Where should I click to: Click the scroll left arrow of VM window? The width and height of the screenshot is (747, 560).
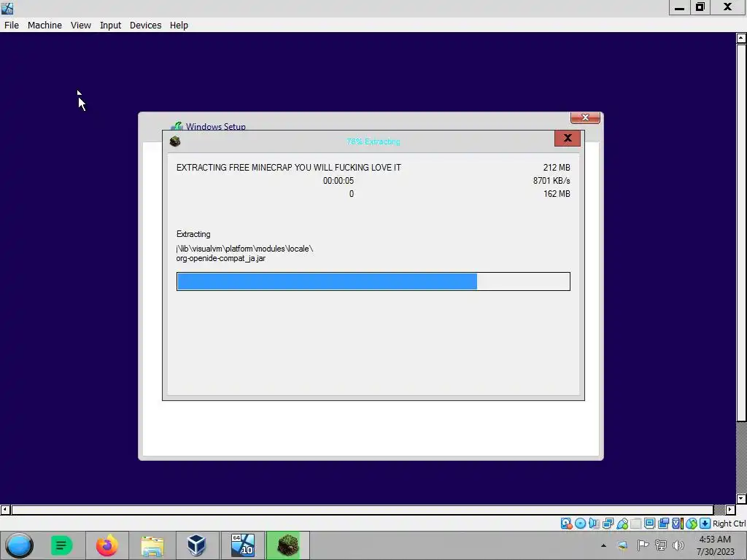click(5, 510)
